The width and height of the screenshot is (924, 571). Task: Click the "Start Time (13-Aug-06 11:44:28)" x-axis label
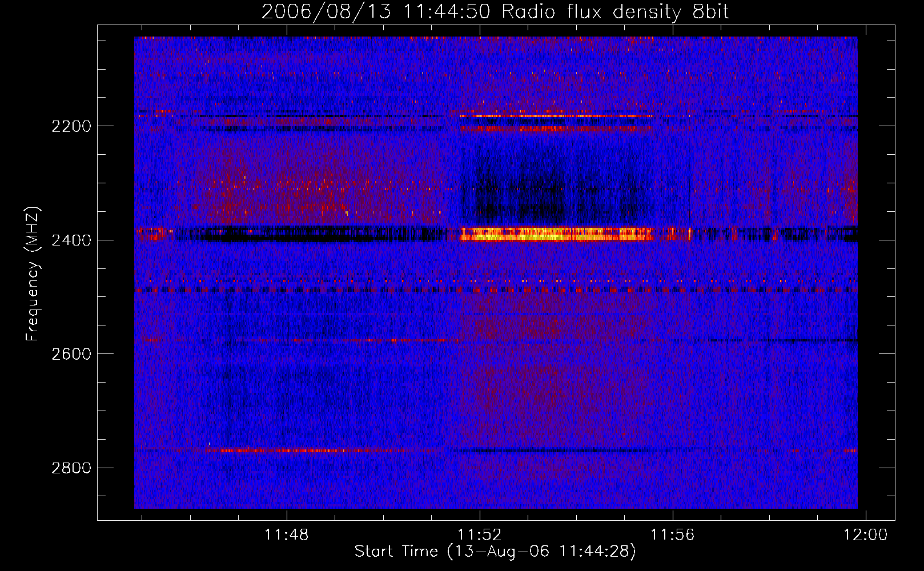[x=495, y=552]
